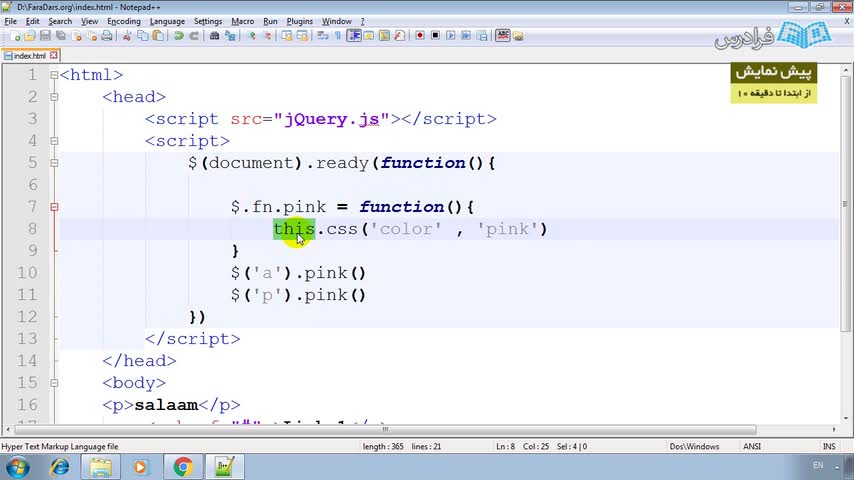
Task: Click the Zoom Out toolbar icon
Action: pos(268,36)
